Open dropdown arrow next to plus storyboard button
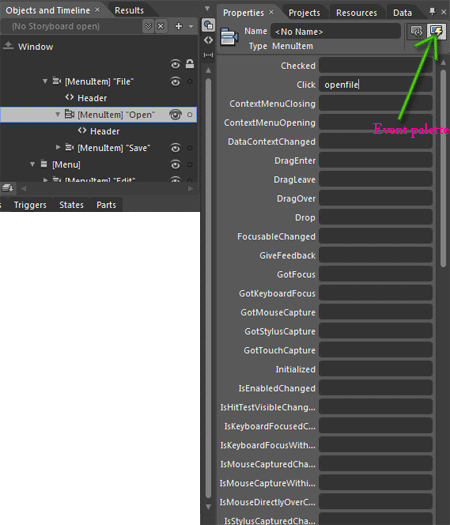The image size is (450, 525). (x=191, y=26)
